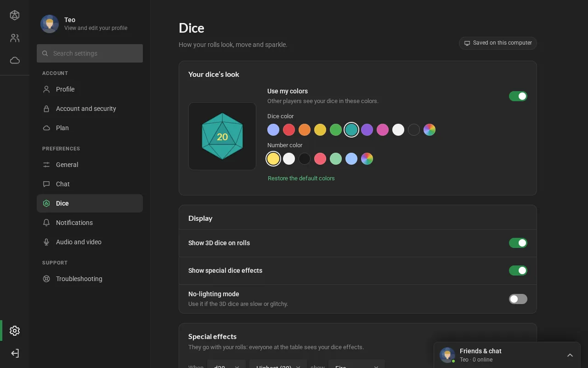Pick the pink dice color swatch
The image size is (588, 368).
click(383, 130)
